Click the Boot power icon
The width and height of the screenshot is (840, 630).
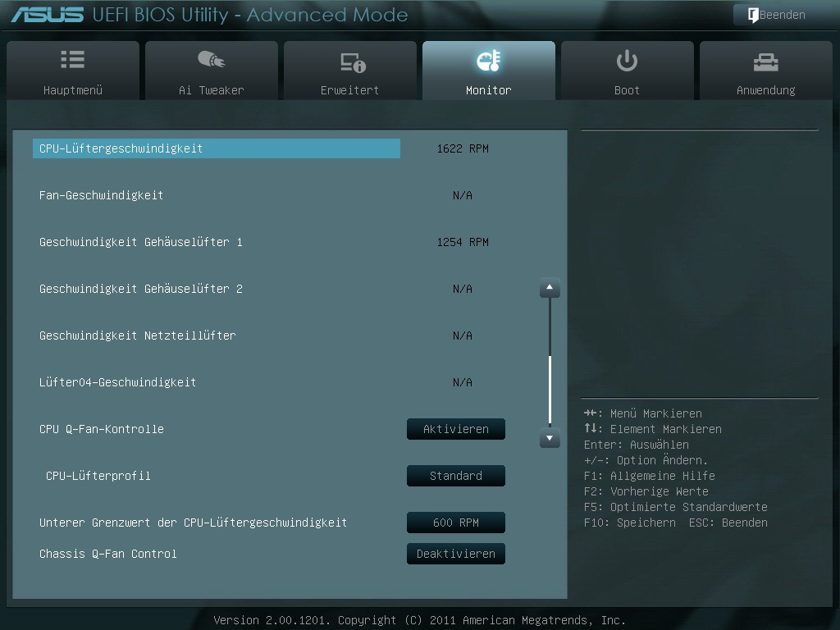coord(627,61)
